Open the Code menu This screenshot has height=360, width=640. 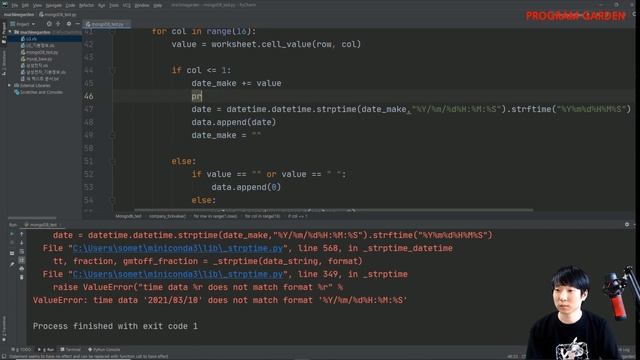[x=70, y=6]
